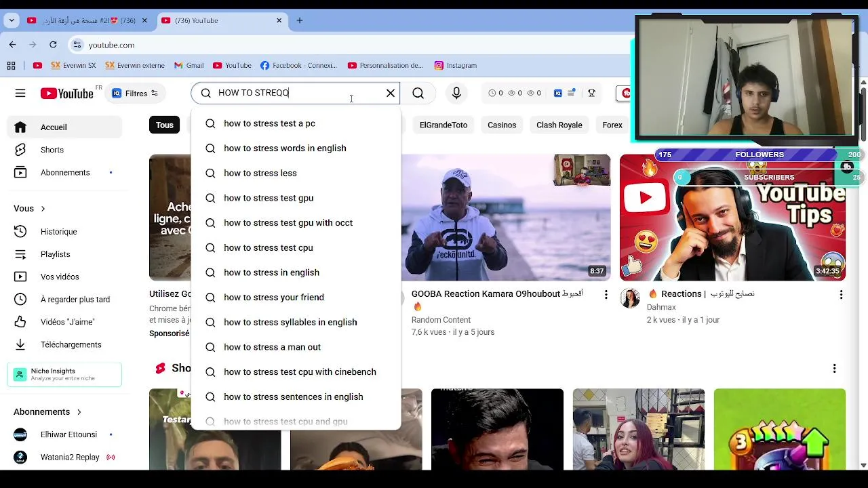Expand the Abonnements section heading
868x488 pixels.
pyautogui.click(x=47, y=412)
